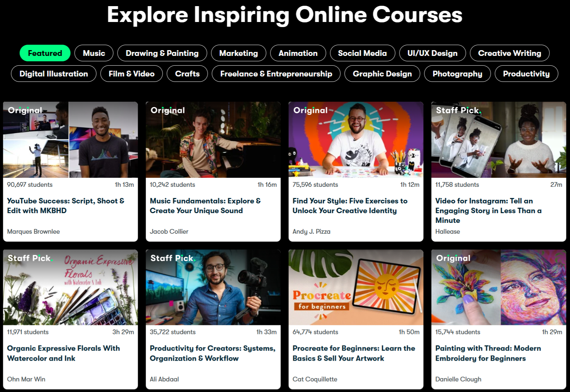Click the '90,697 students' count
Image resolution: width=570 pixels, height=392 pixels.
click(x=30, y=185)
